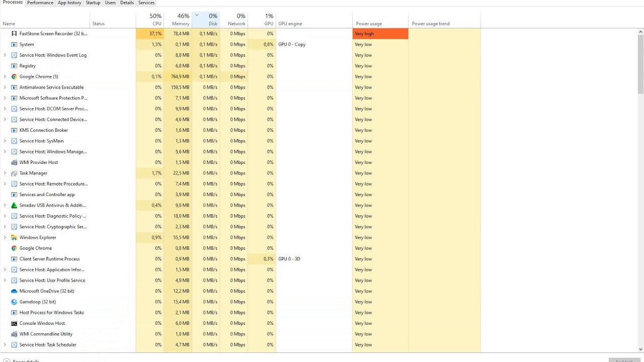Click Service Host: User Profile Service icon
The width and height of the screenshot is (644, 362).
tap(14, 281)
